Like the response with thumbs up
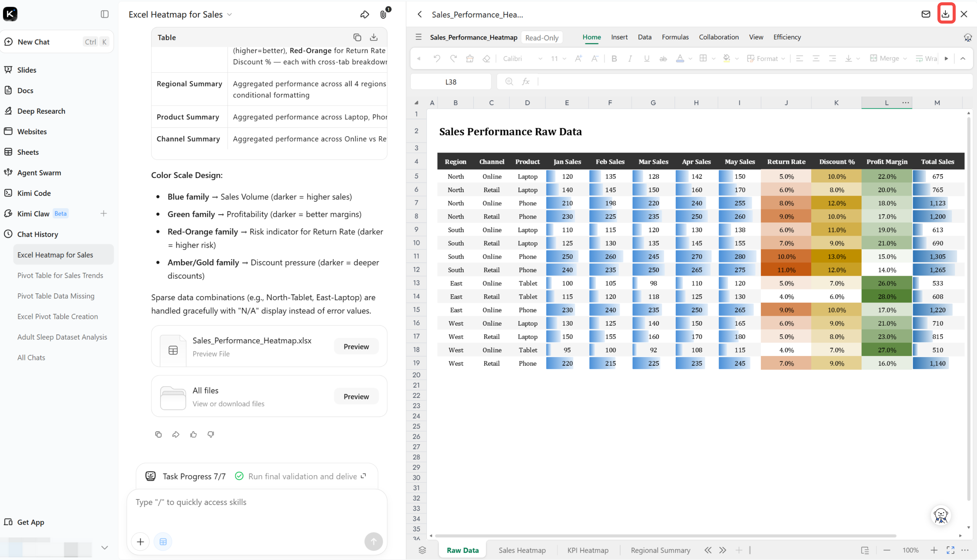This screenshot has width=977, height=560. pos(194,434)
